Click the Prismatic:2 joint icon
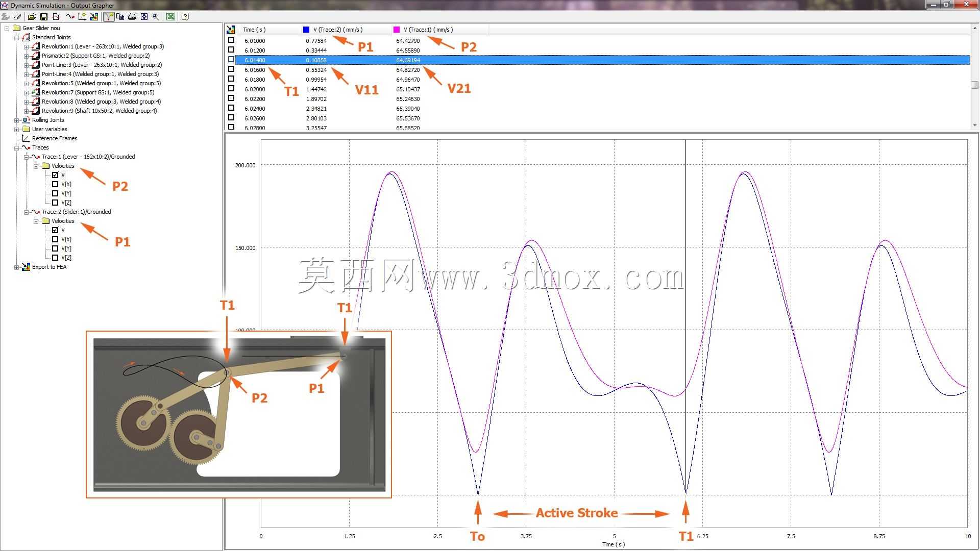The height and width of the screenshot is (551, 980). (36, 56)
